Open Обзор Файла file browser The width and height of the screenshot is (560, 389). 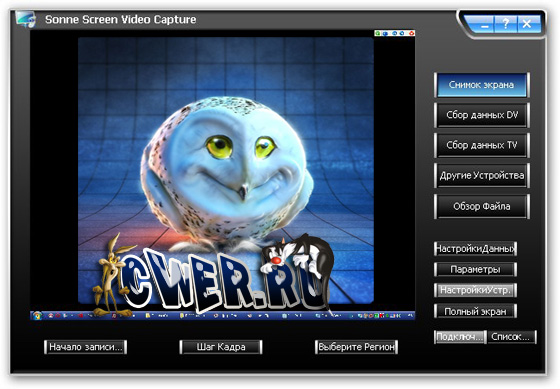point(481,206)
